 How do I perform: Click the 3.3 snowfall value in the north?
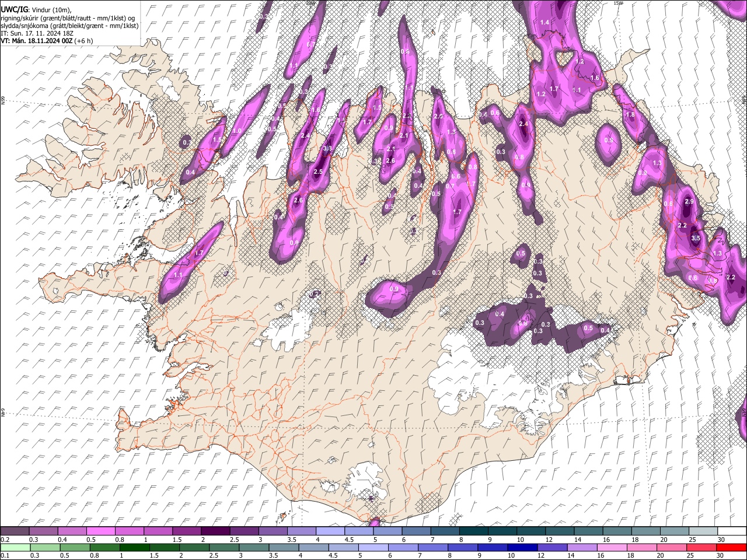(x=327, y=149)
